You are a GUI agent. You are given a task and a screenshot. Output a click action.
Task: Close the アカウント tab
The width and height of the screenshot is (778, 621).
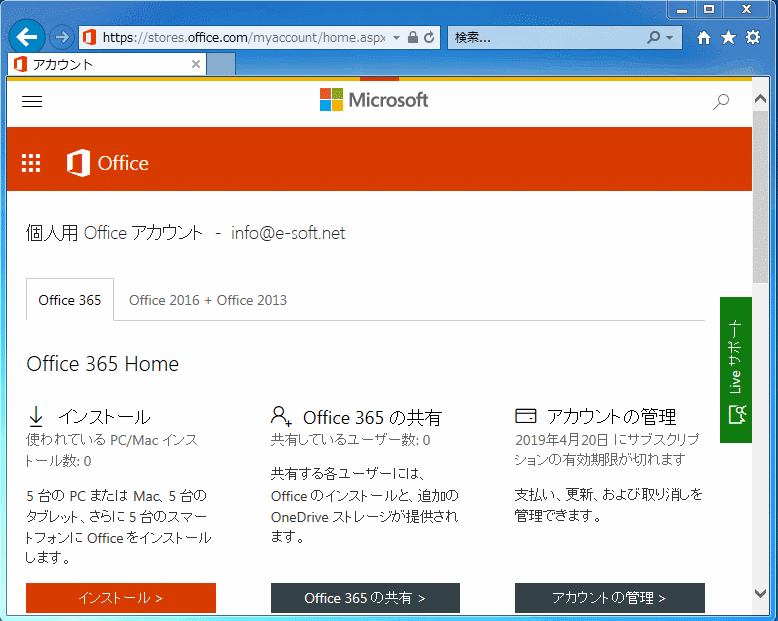coord(196,64)
